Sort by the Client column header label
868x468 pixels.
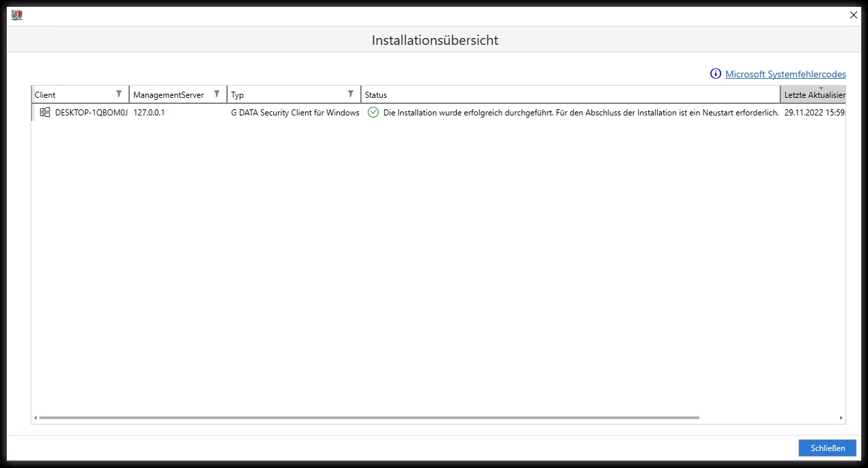(x=46, y=95)
